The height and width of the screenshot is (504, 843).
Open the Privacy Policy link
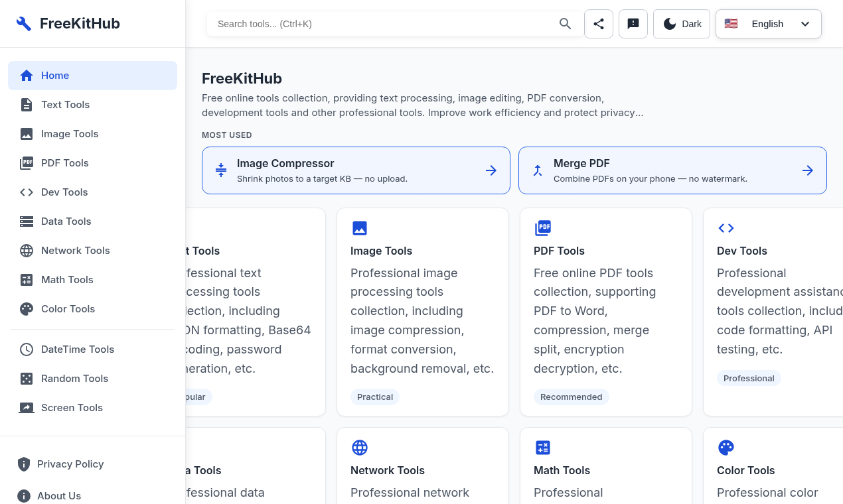pos(70,464)
